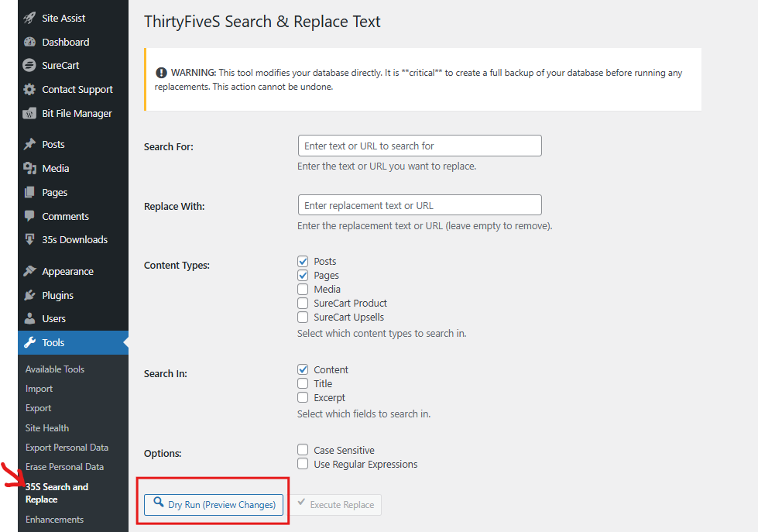Click the Bit File Manager icon
This screenshot has width=758, height=532.
point(29,114)
